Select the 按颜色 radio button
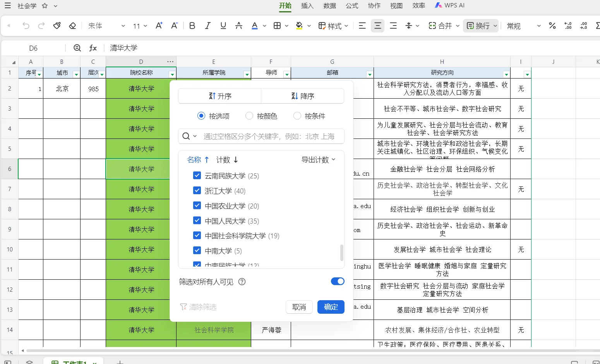This screenshot has height=364, width=600. pyautogui.click(x=249, y=116)
